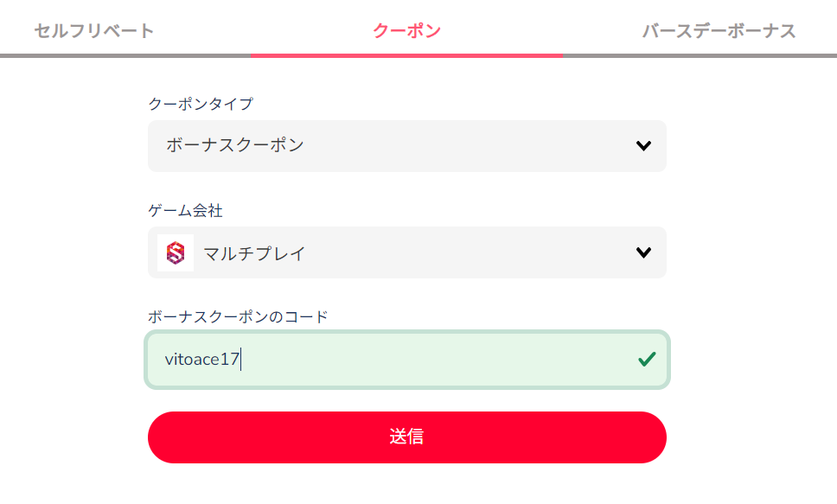The height and width of the screenshot is (504, 837).
Task: Switch to the セルフリベート tab
Action: click(94, 31)
